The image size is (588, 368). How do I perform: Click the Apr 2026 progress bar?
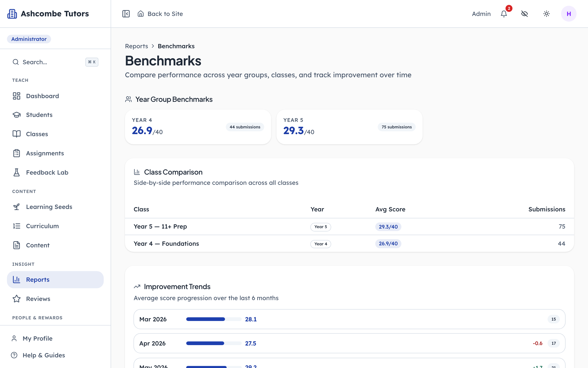pyautogui.click(x=214, y=343)
